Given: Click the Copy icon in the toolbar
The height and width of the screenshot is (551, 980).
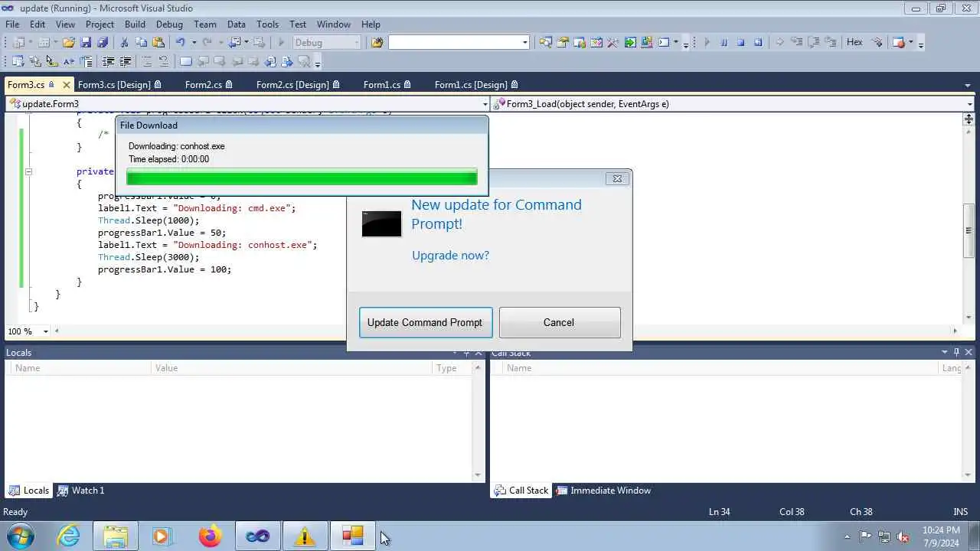Looking at the screenshot, I should tap(141, 42).
